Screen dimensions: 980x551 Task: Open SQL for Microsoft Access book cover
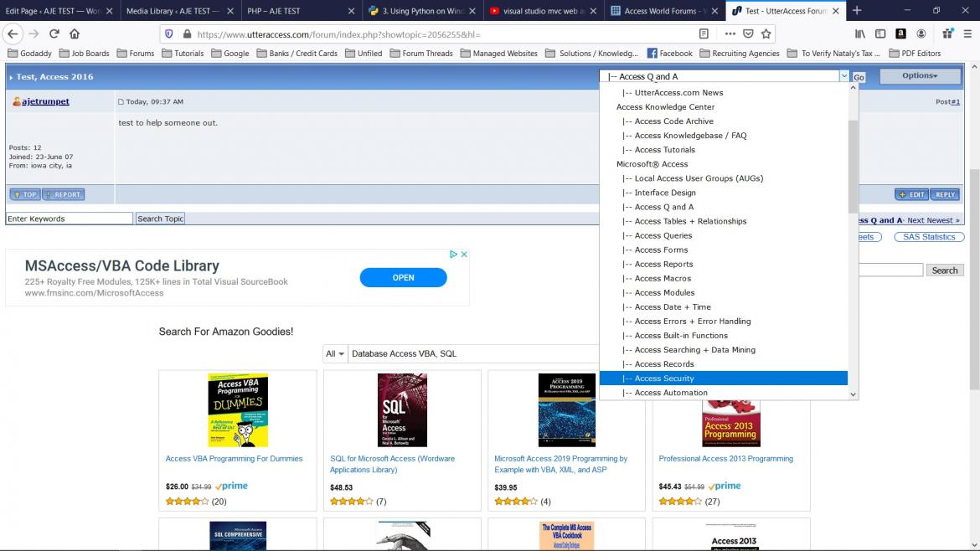click(402, 409)
